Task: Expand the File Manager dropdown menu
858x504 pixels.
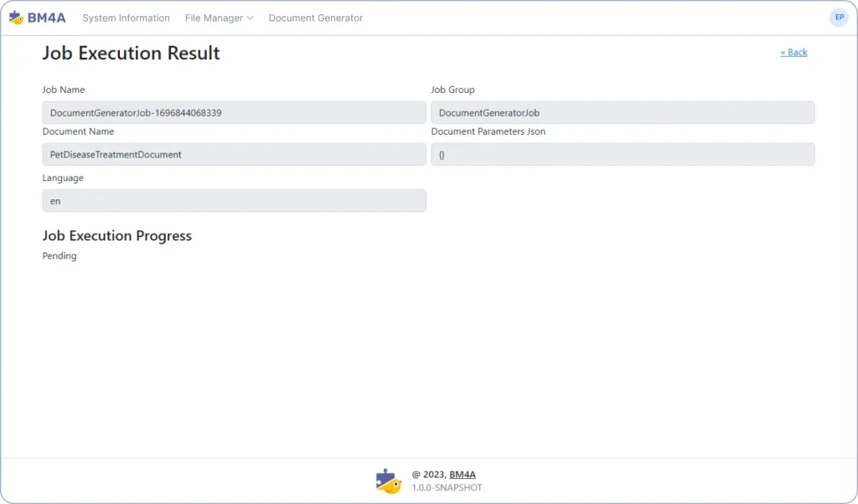Action: click(219, 18)
